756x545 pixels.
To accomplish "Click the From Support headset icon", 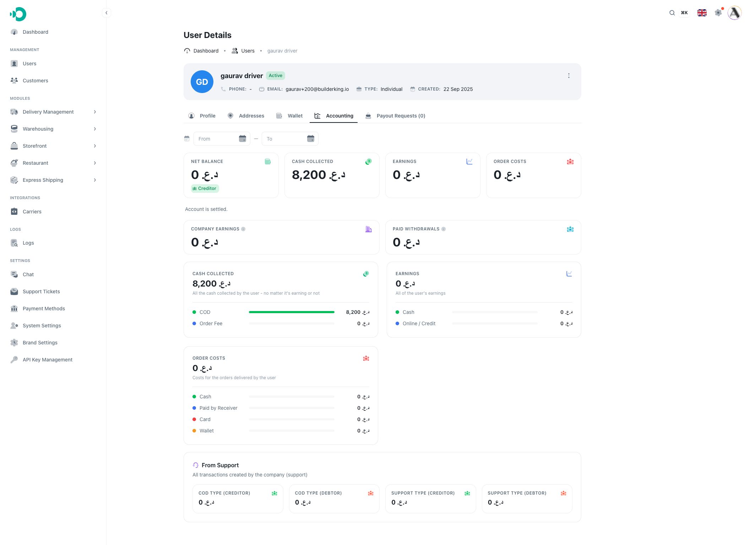I will pos(196,465).
